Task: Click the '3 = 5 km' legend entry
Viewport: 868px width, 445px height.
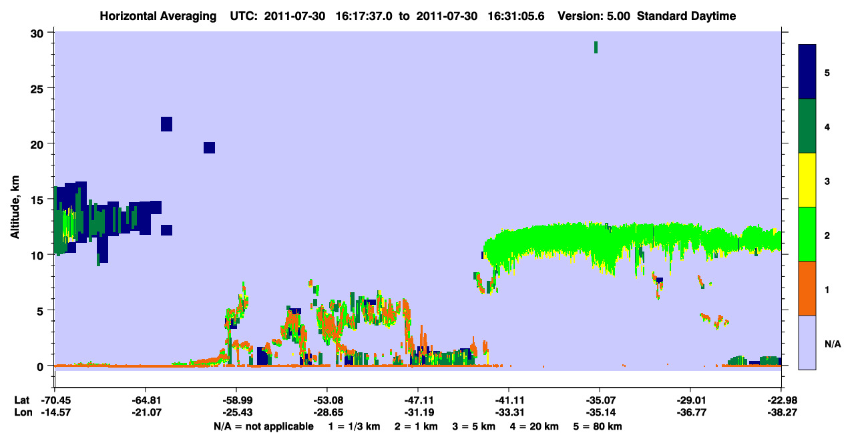Action: coord(475,426)
